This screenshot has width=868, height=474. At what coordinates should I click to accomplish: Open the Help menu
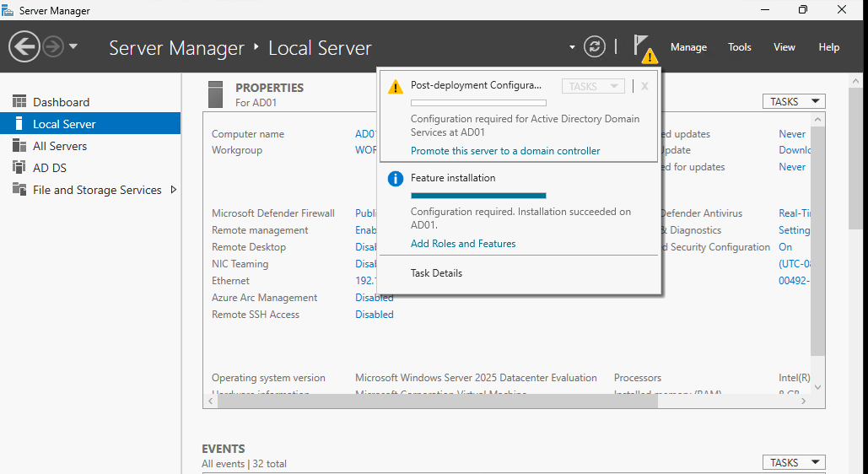point(828,47)
